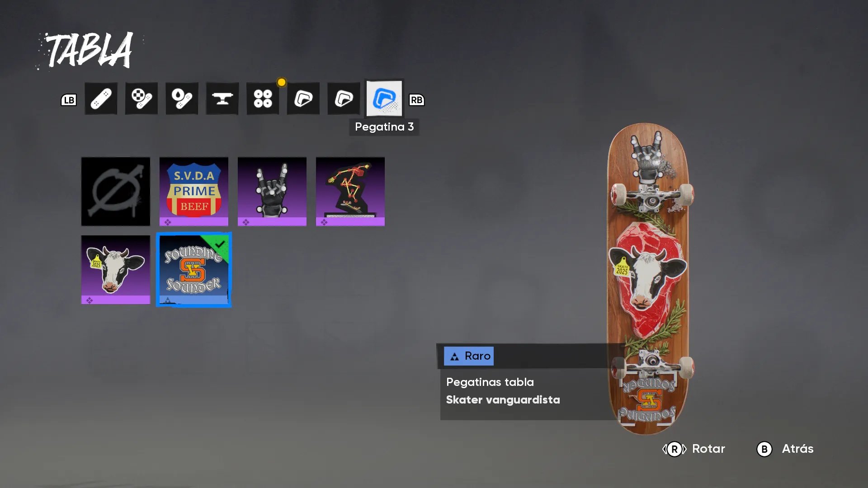Choose the empty no-sticker option

point(116,192)
